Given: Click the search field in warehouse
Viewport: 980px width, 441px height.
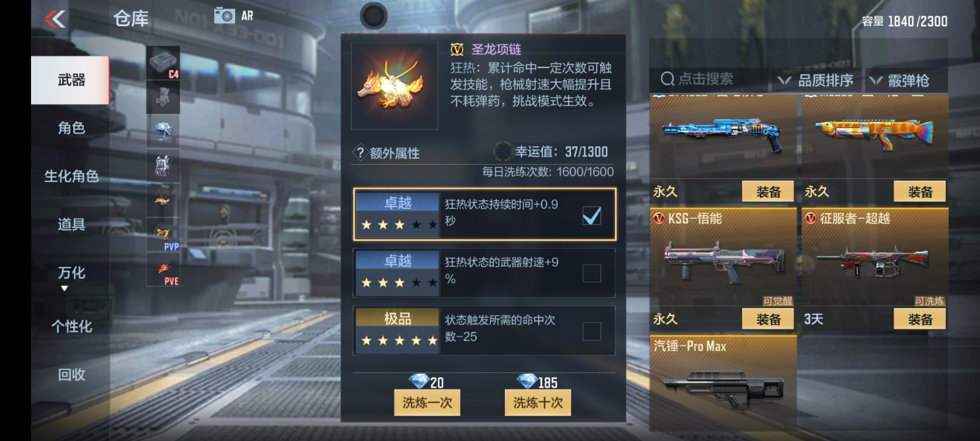Looking at the screenshot, I should pyautogui.click(x=708, y=79).
